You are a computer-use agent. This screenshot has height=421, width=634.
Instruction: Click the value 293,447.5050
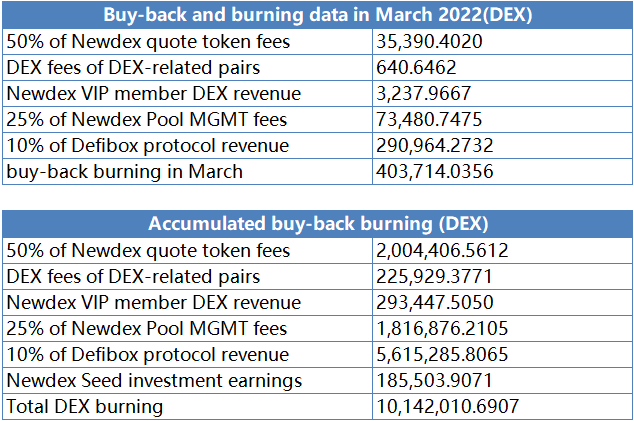click(435, 302)
